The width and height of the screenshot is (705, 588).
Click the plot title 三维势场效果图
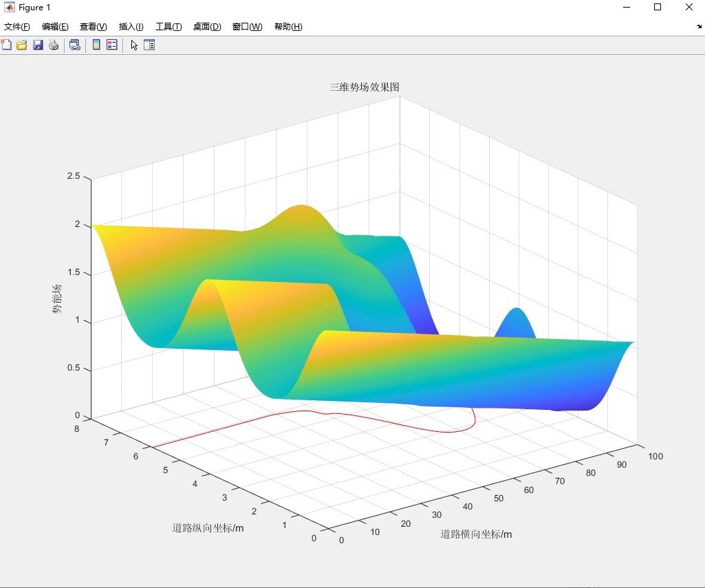point(365,87)
